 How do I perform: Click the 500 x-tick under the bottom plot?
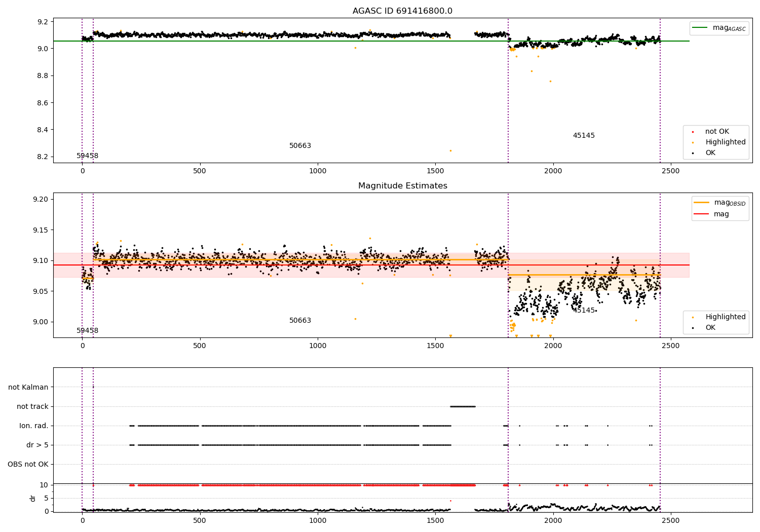(200, 520)
